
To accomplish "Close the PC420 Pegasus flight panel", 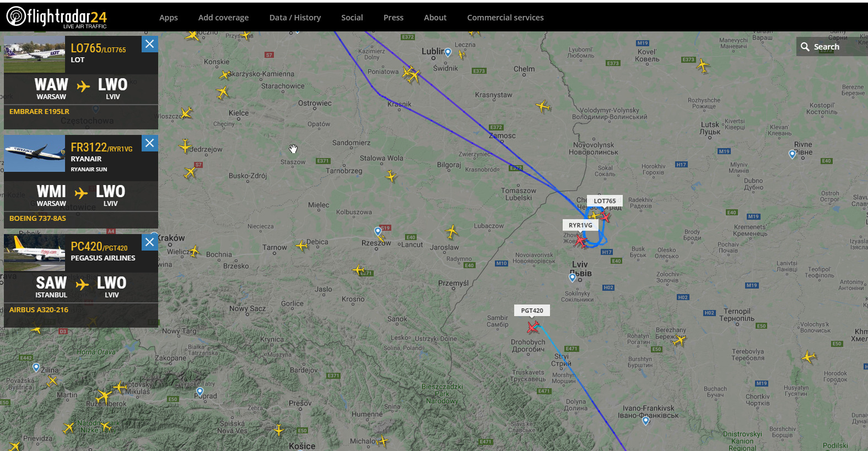I will pos(149,242).
